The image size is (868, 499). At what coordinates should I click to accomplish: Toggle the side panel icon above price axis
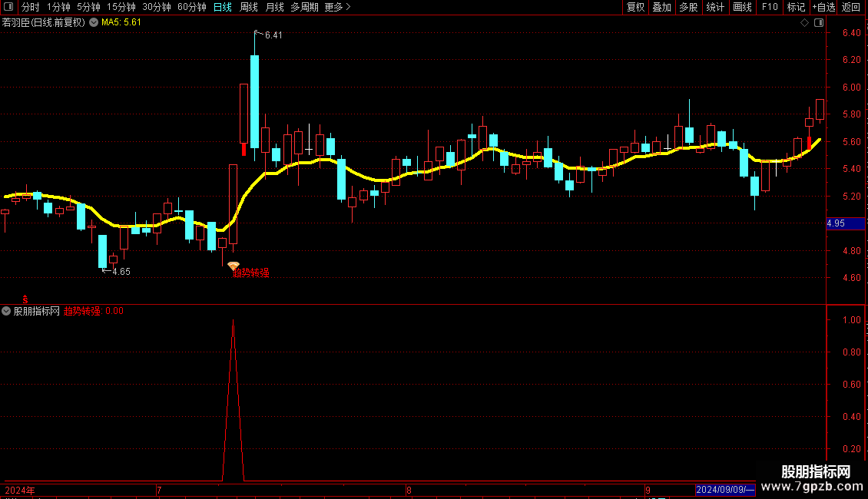[819, 23]
